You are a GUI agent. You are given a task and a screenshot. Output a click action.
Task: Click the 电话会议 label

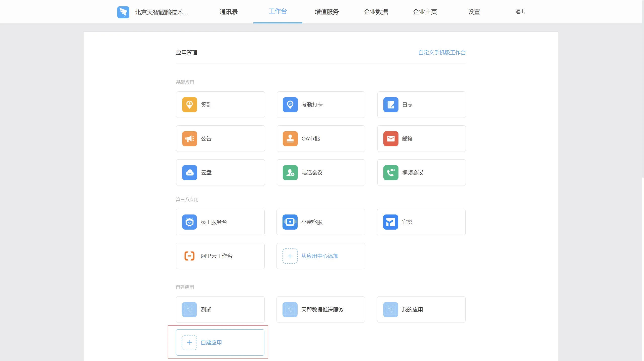tap(312, 172)
